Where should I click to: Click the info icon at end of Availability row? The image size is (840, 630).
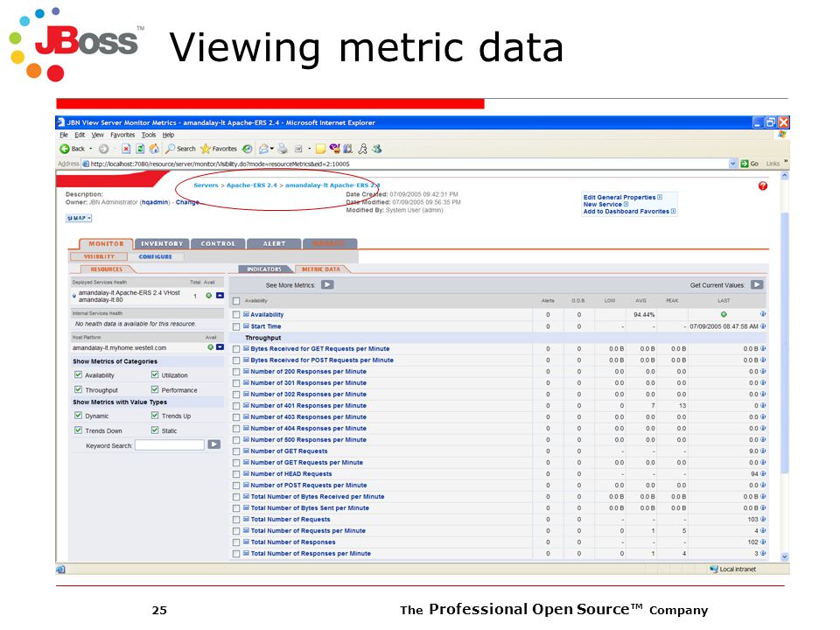(x=763, y=314)
